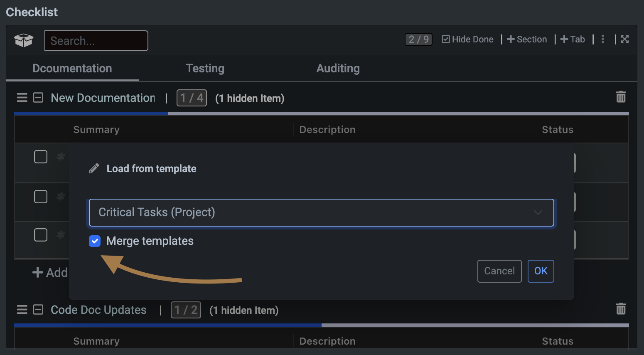The height and width of the screenshot is (355, 644).
Task: Grab the New Documentation section drag handle
Action: pos(22,98)
